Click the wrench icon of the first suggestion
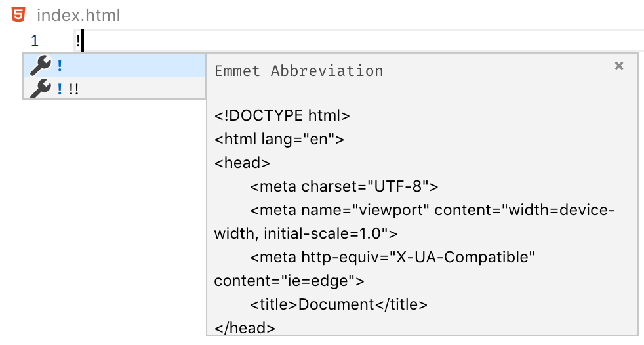 (x=41, y=66)
